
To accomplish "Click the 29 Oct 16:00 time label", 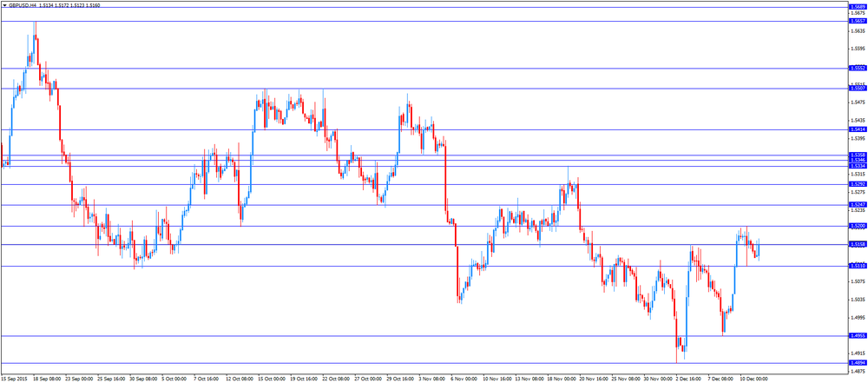I will click(398, 380).
